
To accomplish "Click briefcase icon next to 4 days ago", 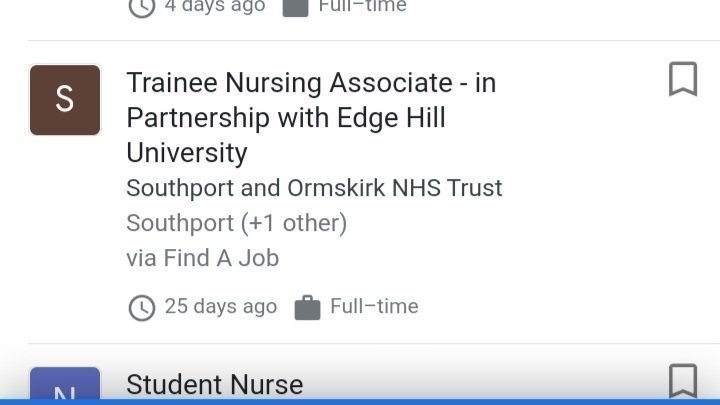I will coord(295,6).
